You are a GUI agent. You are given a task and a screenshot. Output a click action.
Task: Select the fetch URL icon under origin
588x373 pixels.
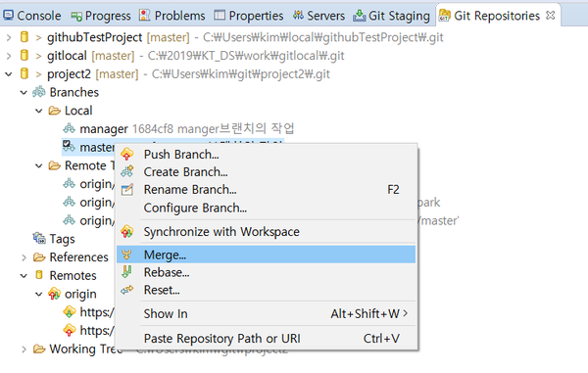70,311
